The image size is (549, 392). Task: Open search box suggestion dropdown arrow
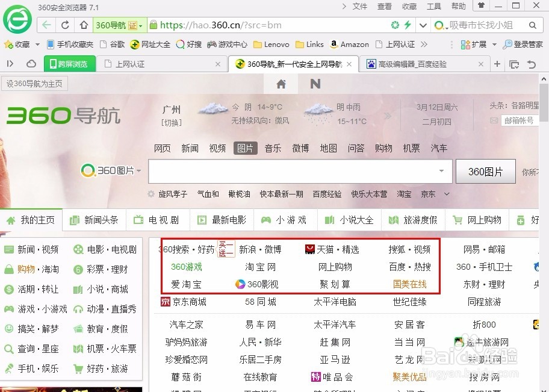[441, 171]
